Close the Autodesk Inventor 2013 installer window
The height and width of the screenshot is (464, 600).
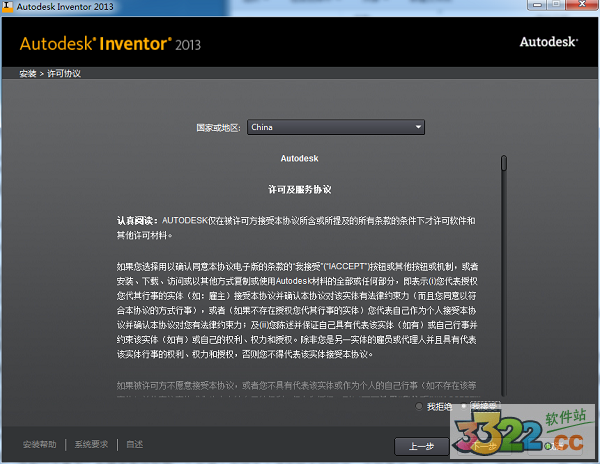tap(582, 5)
